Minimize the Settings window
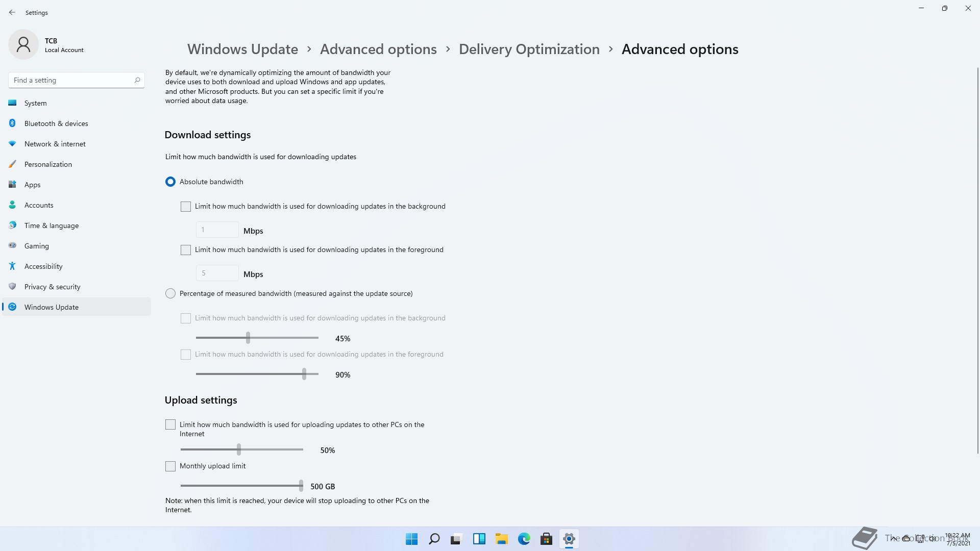Image resolution: width=980 pixels, height=551 pixels. click(921, 8)
